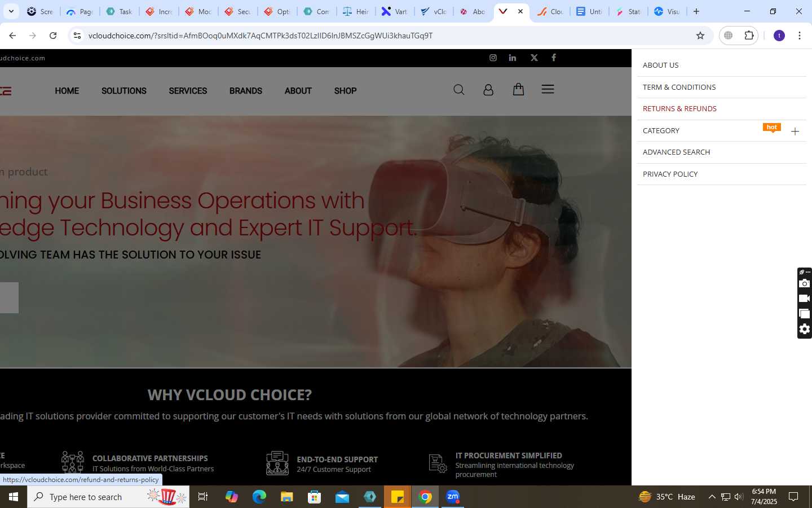
Task: Open the Chrome three-dot menu
Action: click(800, 36)
